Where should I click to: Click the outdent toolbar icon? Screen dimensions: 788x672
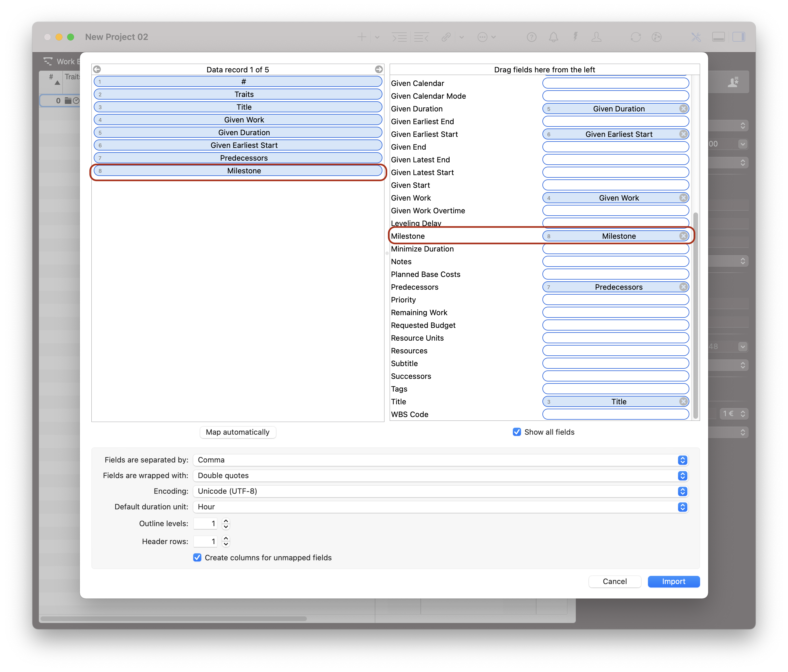coord(421,37)
